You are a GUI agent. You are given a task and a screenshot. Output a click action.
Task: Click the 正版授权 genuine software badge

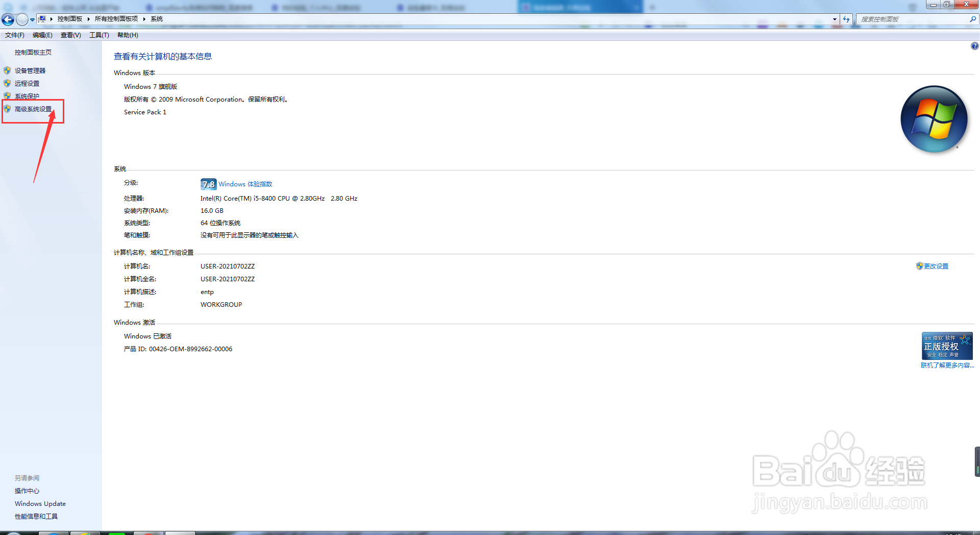coord(947,346)
